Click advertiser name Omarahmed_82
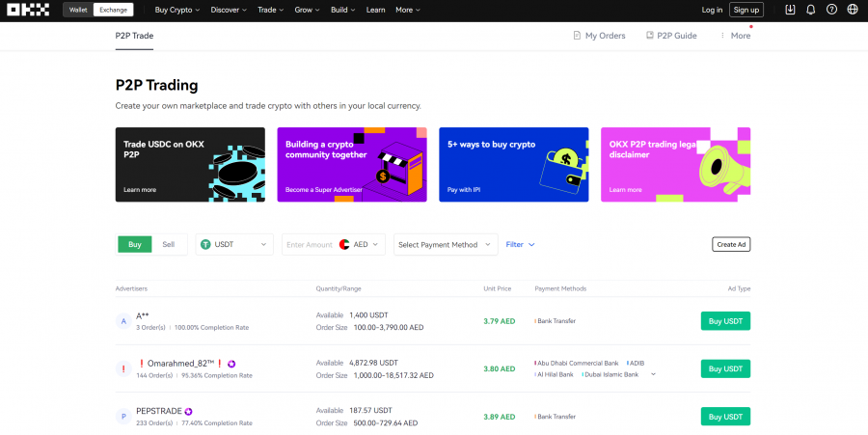Image resolution: width=868 pixels, height=435 pixels. [x=180, y=364]
